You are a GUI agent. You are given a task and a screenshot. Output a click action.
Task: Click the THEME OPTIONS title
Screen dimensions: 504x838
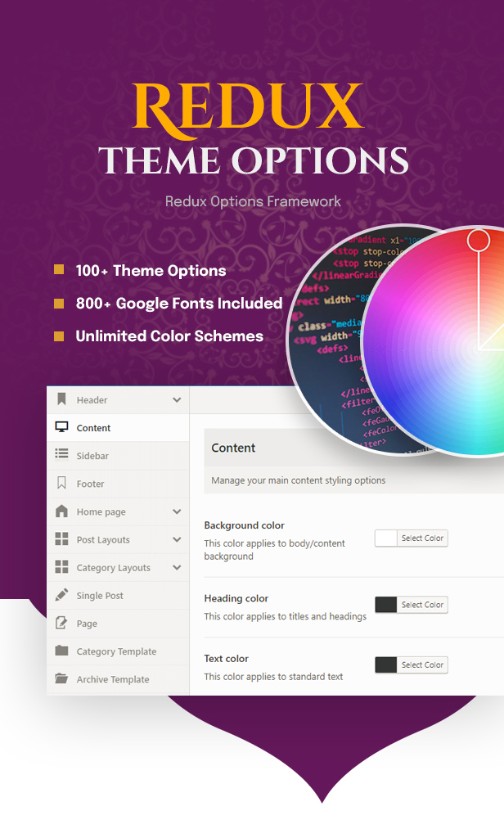[254, 160]
